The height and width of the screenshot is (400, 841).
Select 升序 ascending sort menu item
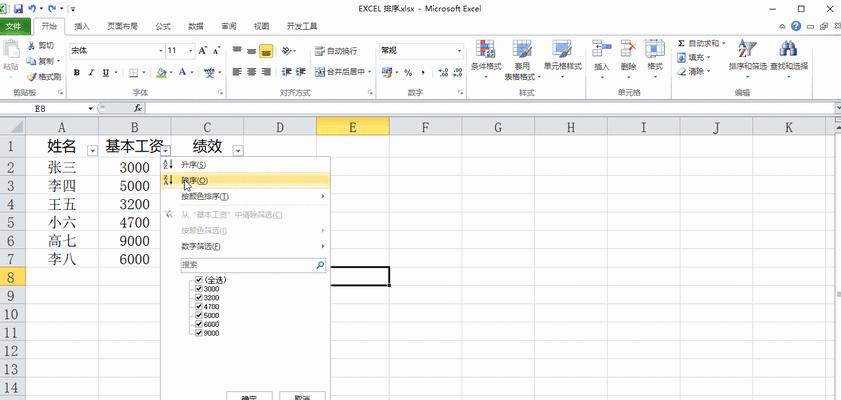[x=194, y=164]
